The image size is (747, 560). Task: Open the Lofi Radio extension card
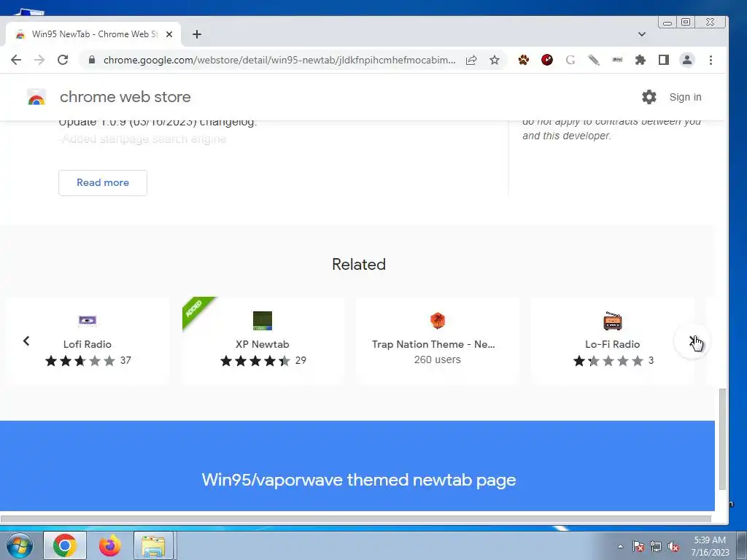tap(88, 340)
